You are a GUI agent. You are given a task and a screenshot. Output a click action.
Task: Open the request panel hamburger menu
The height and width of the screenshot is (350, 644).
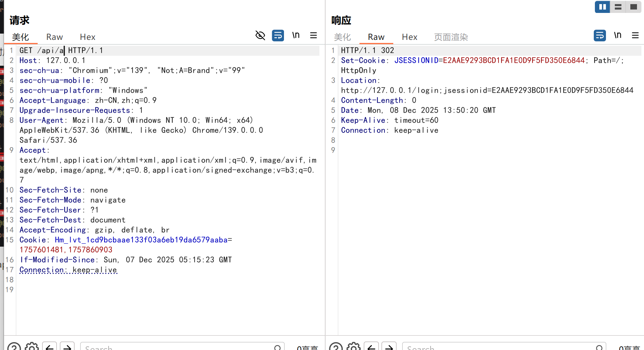pos(314,35)
